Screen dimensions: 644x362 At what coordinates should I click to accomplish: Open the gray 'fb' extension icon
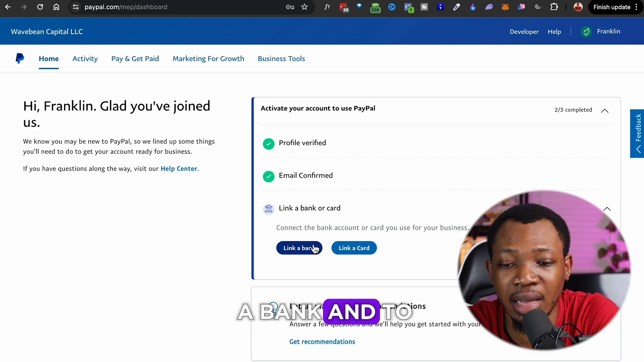click(424, 7)
